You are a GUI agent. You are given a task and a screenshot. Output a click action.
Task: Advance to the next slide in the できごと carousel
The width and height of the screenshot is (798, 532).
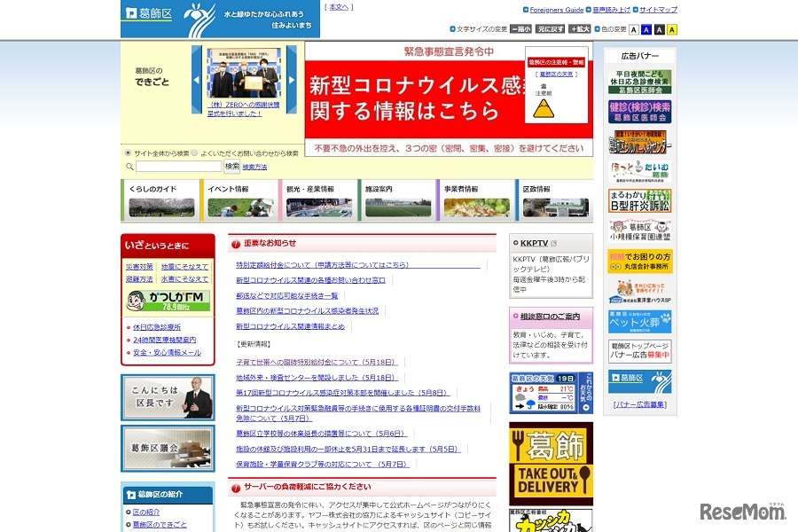pyautogui.click(x=292, y=80)
